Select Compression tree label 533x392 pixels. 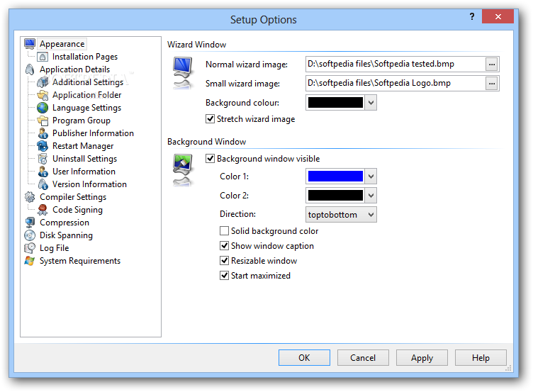pos(64,223)
